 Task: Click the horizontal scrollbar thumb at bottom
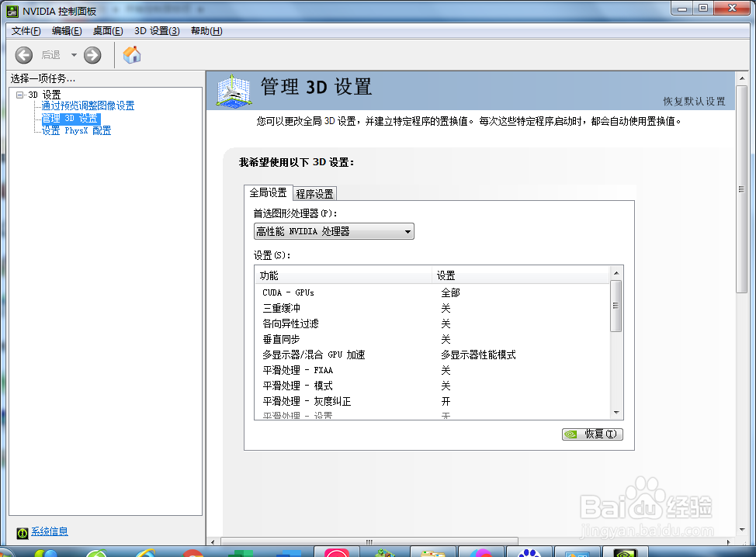pos(369,541)
